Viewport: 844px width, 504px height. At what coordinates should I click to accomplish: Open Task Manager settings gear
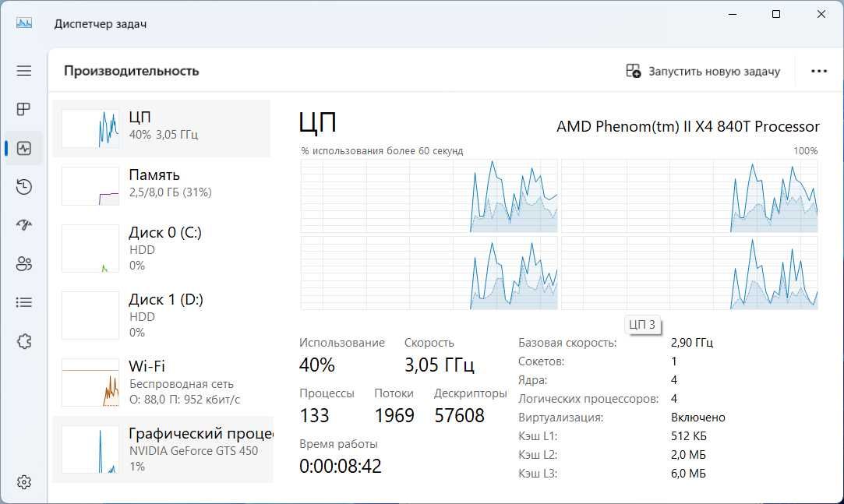[x=23, y=482]
